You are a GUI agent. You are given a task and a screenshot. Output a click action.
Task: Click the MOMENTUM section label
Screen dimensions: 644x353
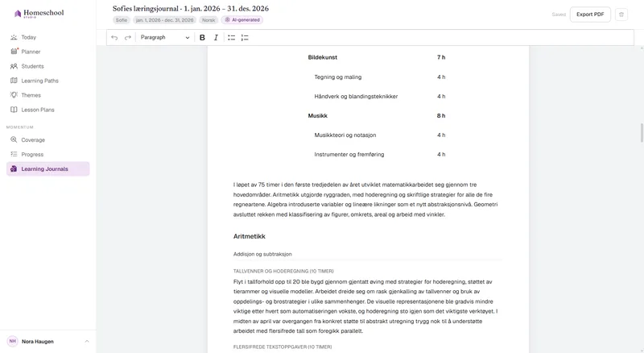(x=19, y=127)
